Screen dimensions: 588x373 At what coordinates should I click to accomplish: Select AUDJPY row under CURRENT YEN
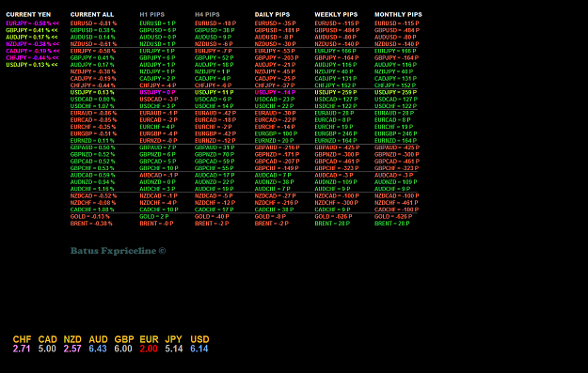click(32, 37)
